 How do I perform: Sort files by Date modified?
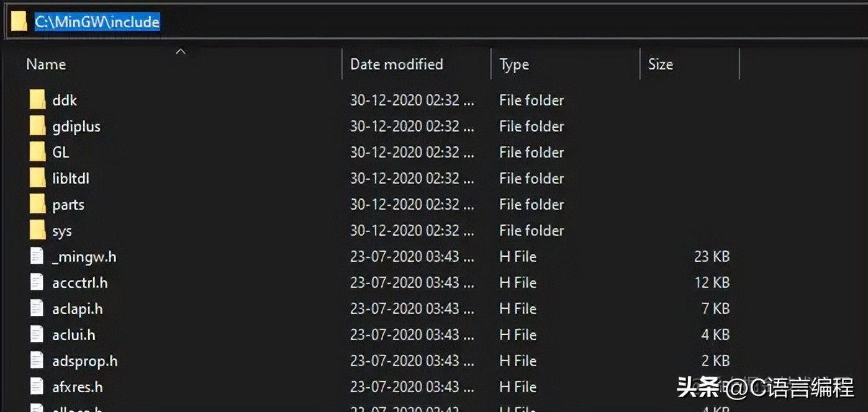coord(397,64)
